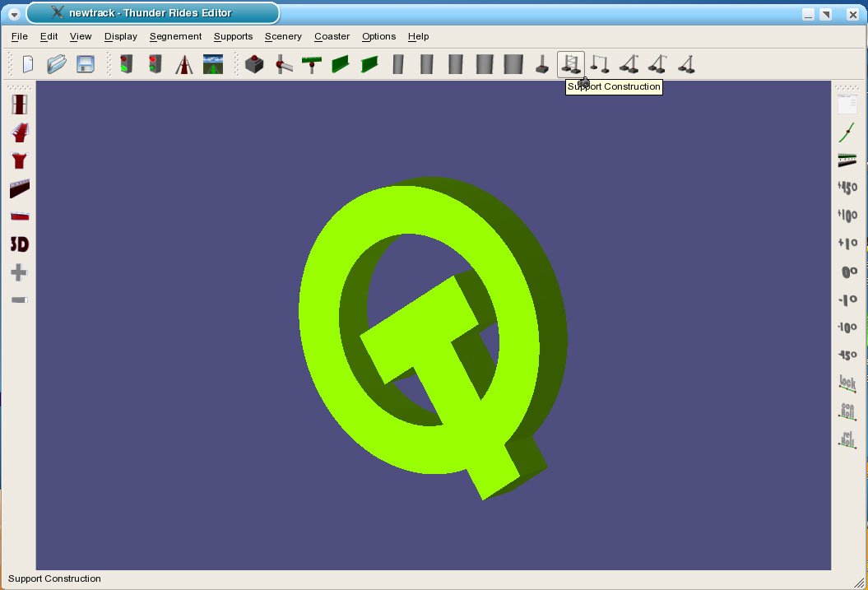Select the green curve with point icon
Screen dimensions: 868x590
pyautogui.click(x=847, y=132)
